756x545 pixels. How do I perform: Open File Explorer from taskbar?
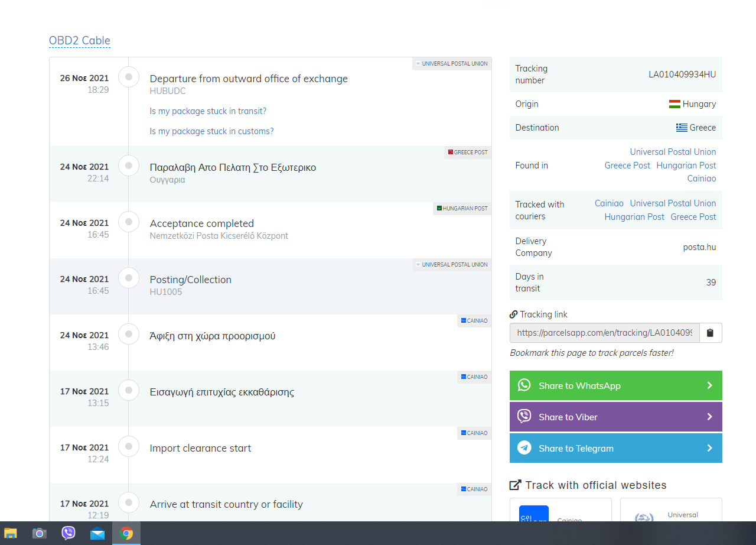(x=11, y=533)
